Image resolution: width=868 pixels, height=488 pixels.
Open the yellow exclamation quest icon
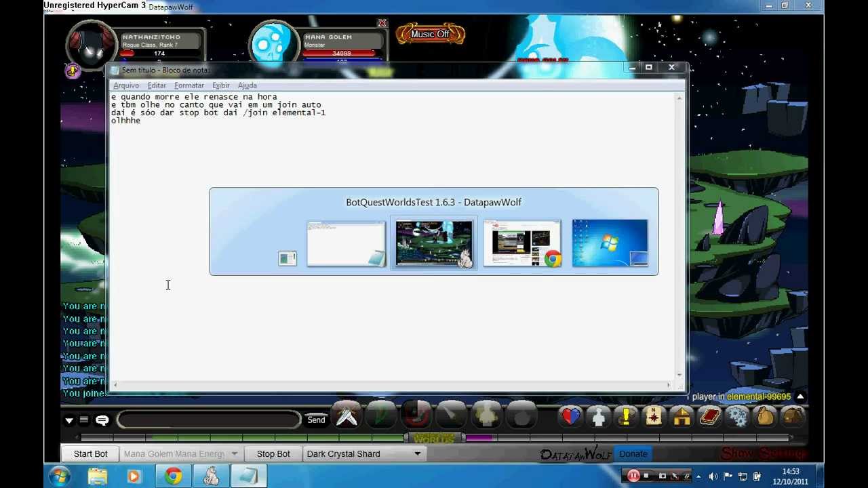(x=626, y=417)
